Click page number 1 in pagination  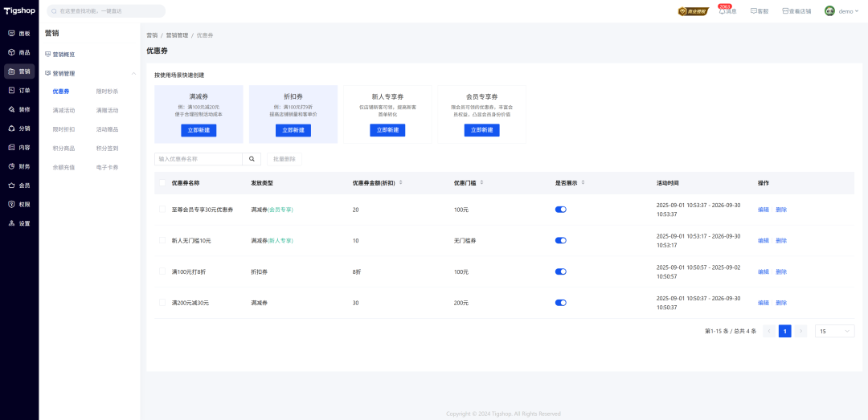pyautogui.click(x=784, y=331)
